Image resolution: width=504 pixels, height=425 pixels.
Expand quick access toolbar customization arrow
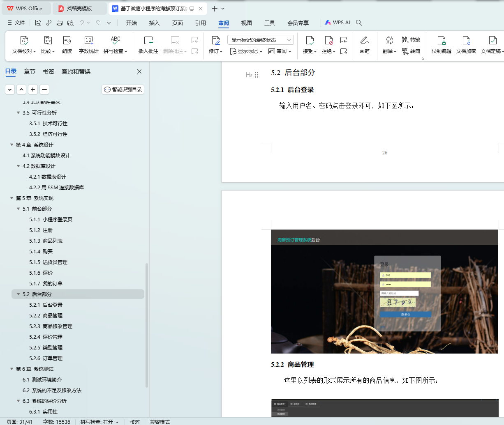click(x=109, y=23)
